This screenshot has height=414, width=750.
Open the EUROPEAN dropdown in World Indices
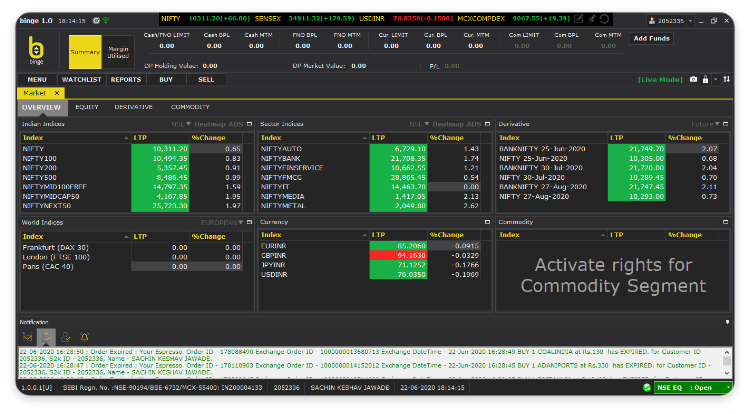(x=222, y=222)
